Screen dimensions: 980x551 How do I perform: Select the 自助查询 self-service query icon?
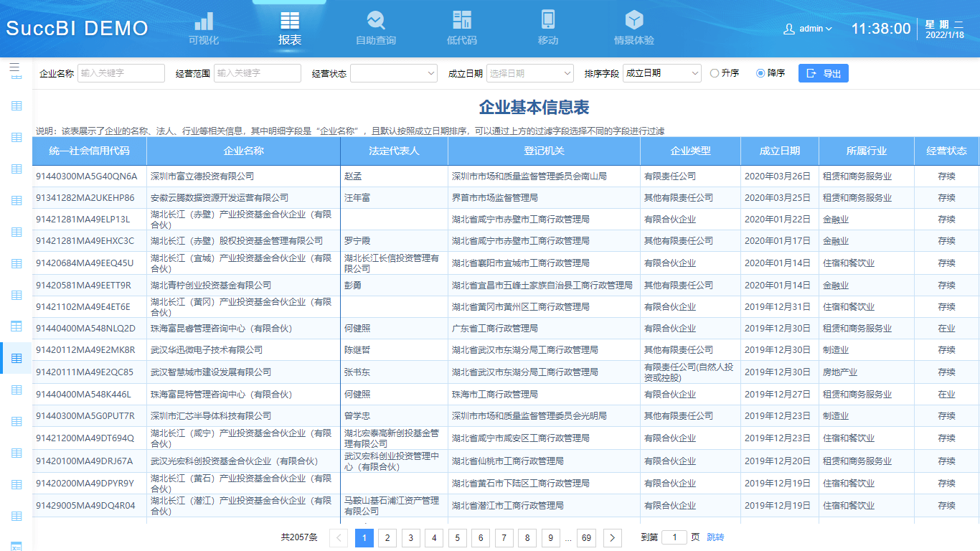[375, 22]
